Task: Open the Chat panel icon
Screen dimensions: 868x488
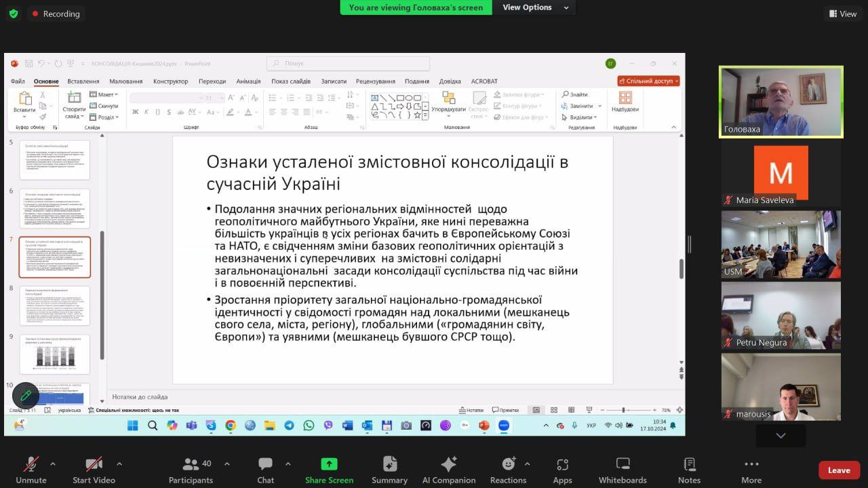Action: pos(265,464)
